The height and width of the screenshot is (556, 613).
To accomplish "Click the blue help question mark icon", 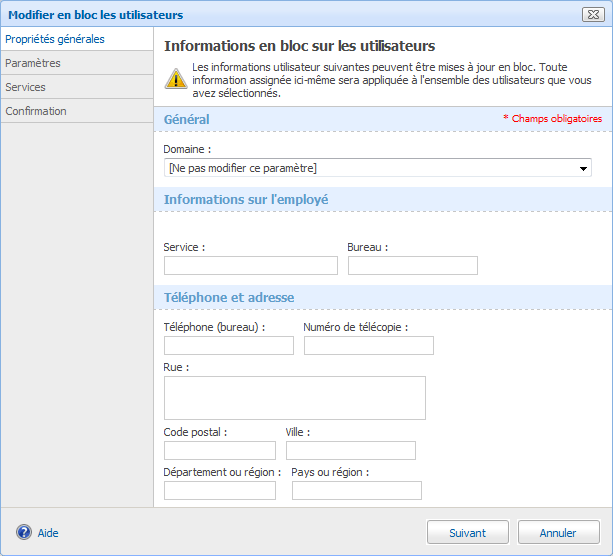I will (x=24, y=532).
